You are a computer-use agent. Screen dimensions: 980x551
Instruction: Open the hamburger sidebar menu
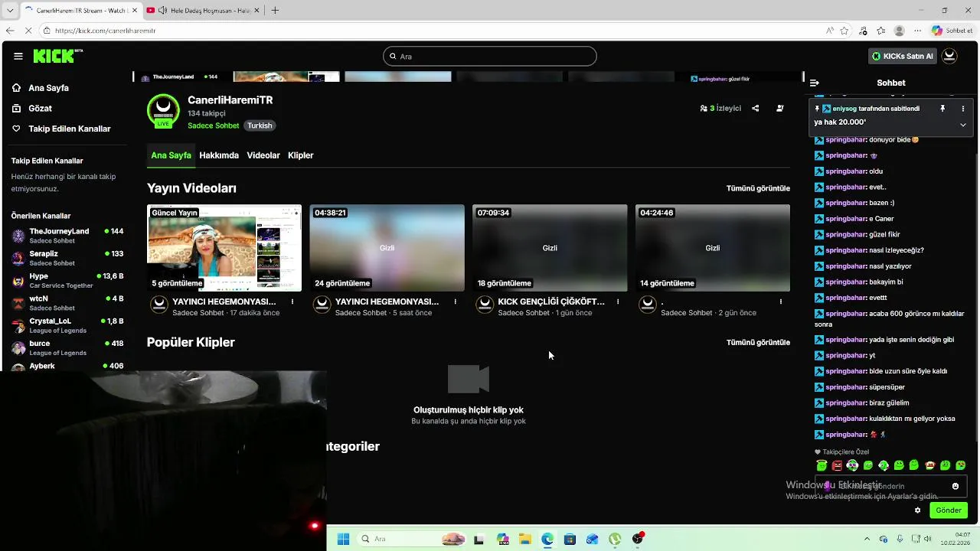coord(18,56)
